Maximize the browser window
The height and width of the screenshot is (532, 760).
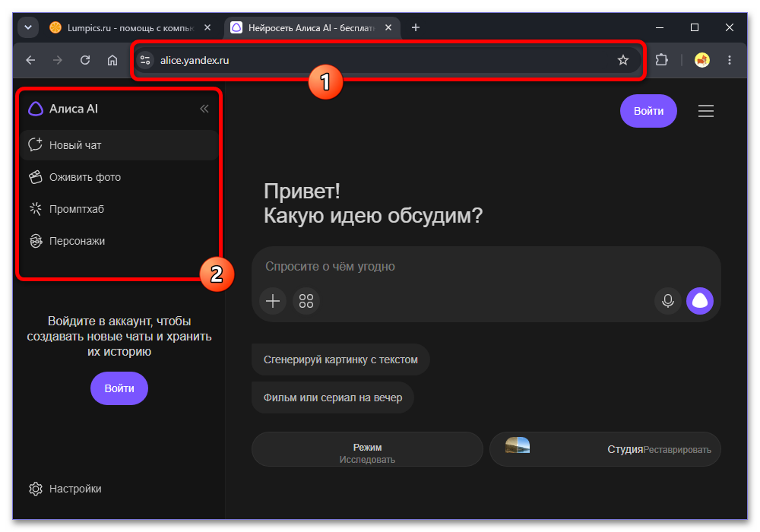click(x=695, y=27)
